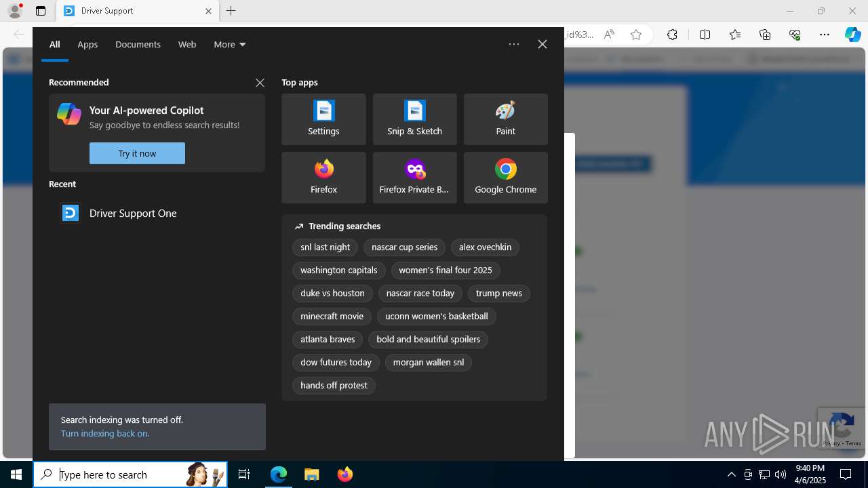Search trending snl last night
The width and height of the screenshot is (868, 488).
(325, 247)
